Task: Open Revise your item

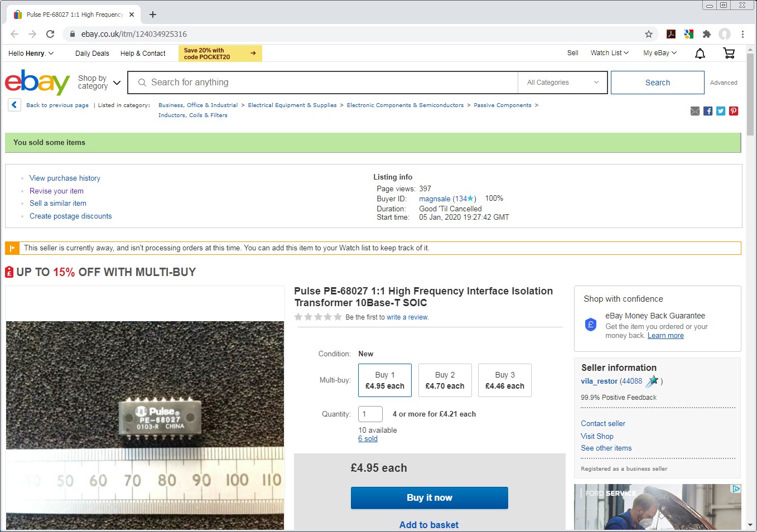Action: point(56,191)
